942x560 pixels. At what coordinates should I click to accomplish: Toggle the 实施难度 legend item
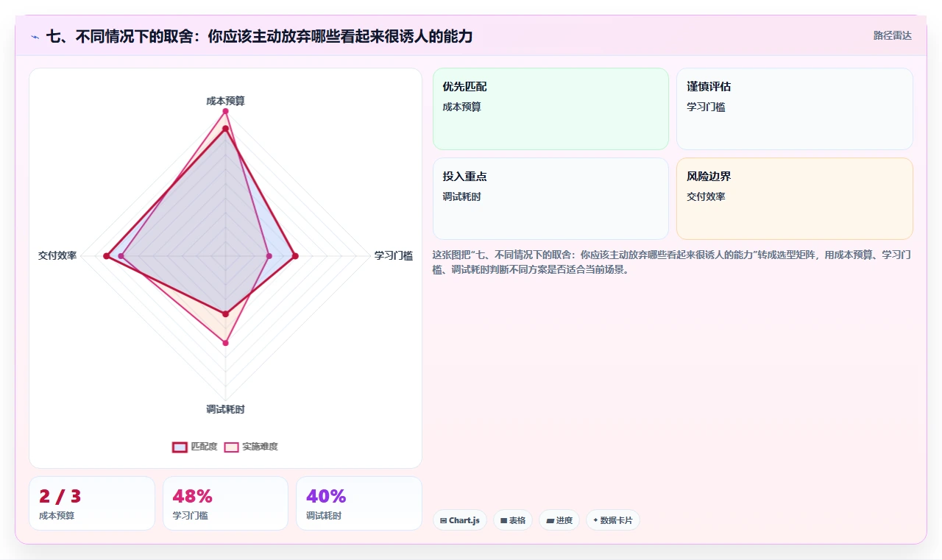[x=251, y=447]
